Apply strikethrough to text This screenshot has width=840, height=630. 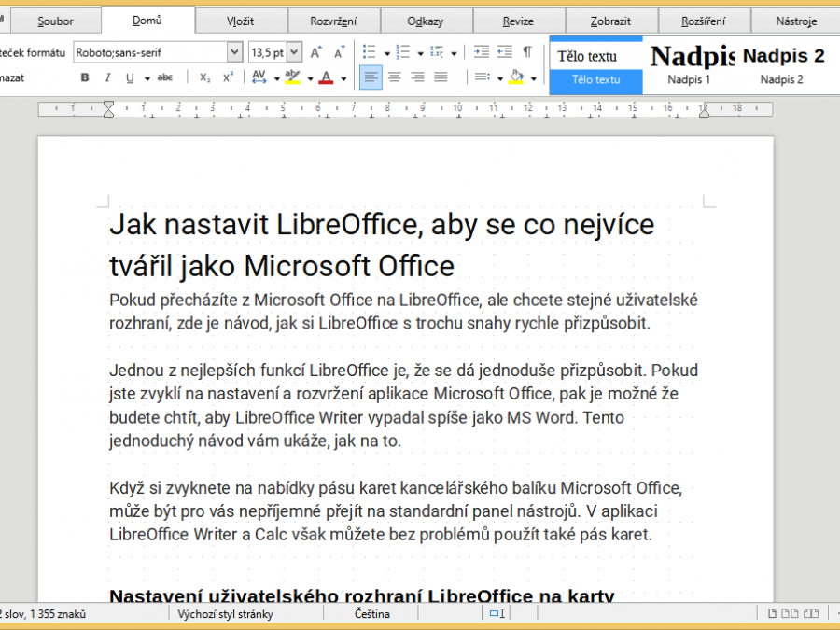pyautogui.click(x=164, y=77)
